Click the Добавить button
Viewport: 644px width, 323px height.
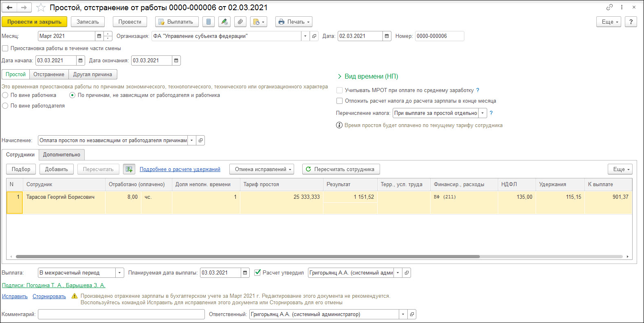point(57,169)
